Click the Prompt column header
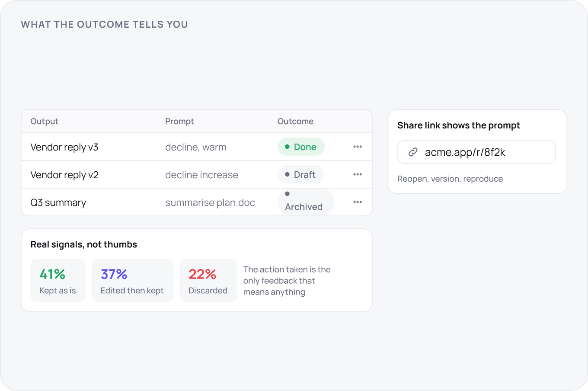The width and height of the screenshot is (588, 391). click(x=179, y=121)
